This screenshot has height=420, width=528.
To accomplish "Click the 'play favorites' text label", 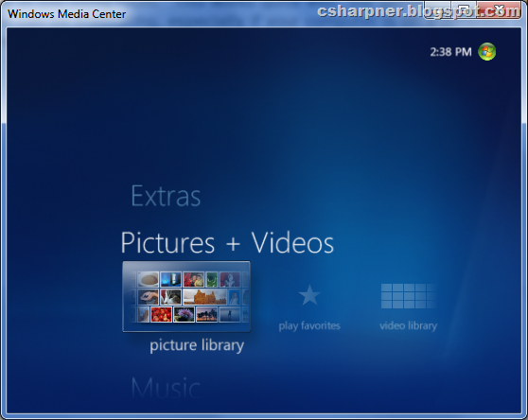I will click(309, 325).
